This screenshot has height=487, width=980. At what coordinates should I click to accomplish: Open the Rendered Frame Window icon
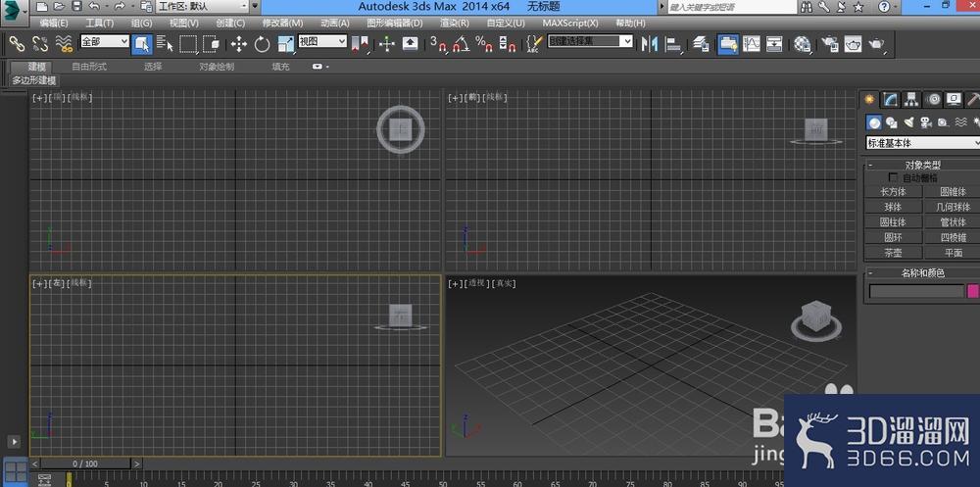tap(854, 44)
